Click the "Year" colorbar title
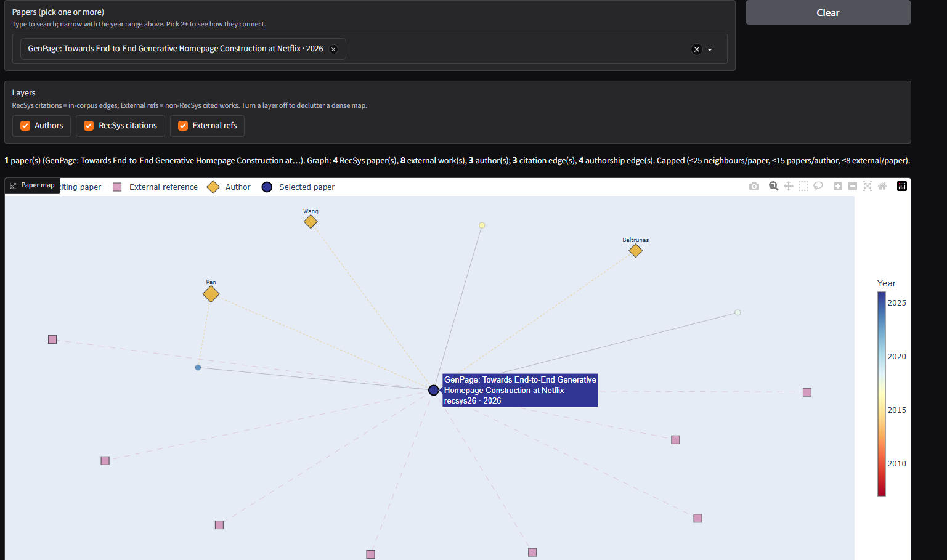 point(887,283)
